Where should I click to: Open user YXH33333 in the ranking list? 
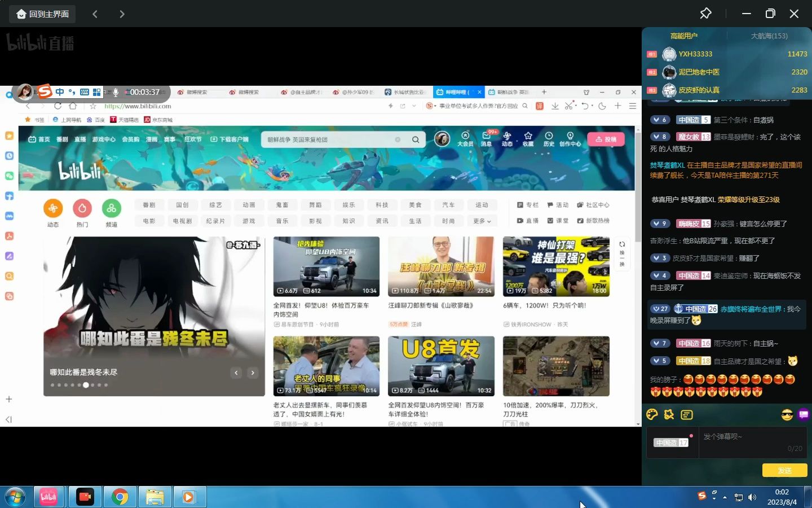coord(695,54)
